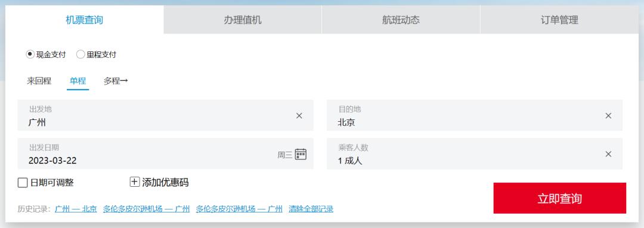Click the 立即查询 search button
The image size is (644, 228).
[560, 198]
